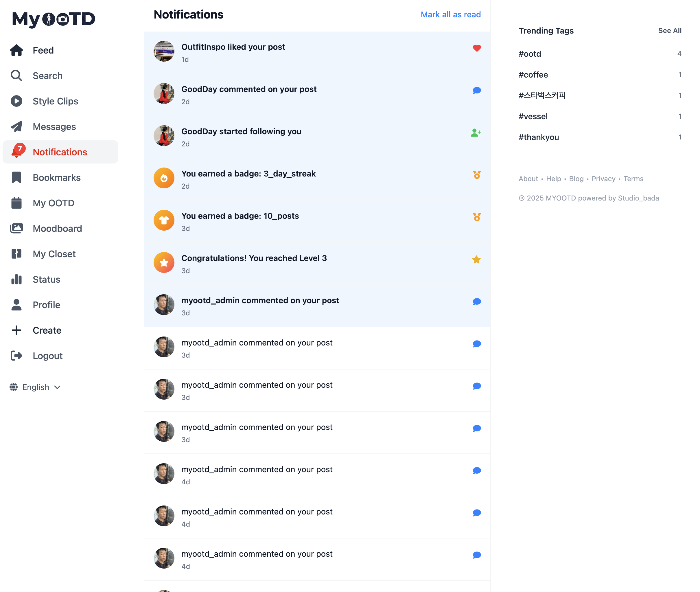Click the Notifications bell badge icon
Viewport: 700px width, 592px height.
pyautogui.click(x=17, y=151)
